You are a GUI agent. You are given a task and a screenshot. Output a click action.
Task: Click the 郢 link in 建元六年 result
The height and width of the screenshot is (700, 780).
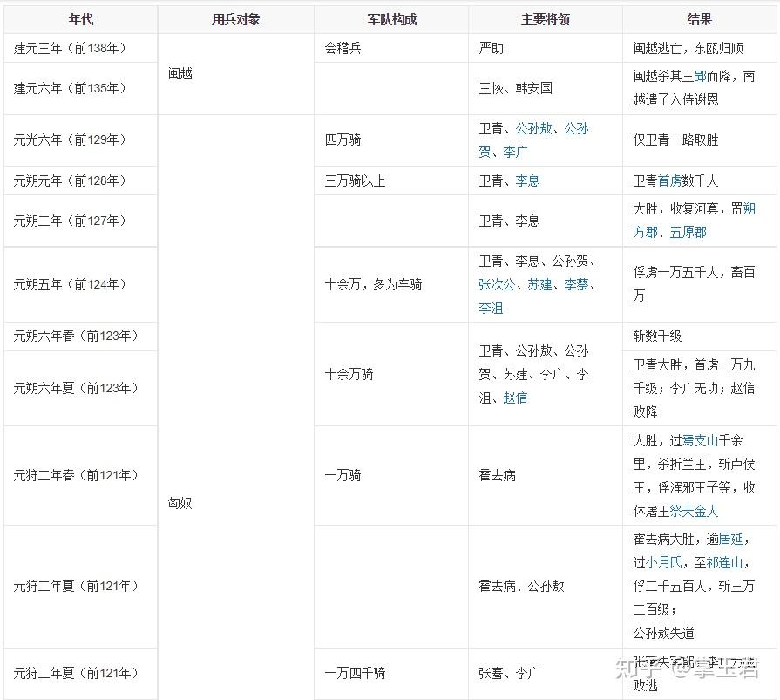pyautogui.click(x=701, y=76)
